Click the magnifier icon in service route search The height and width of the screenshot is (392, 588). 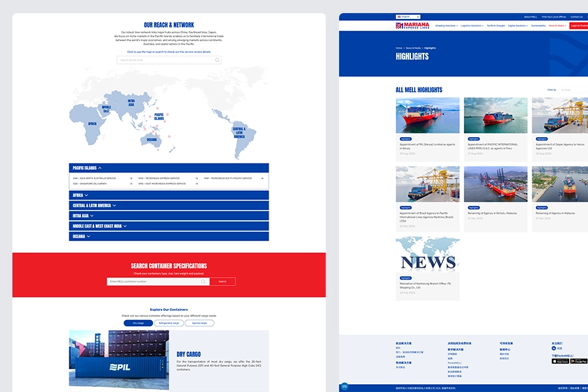coord(218,60)
